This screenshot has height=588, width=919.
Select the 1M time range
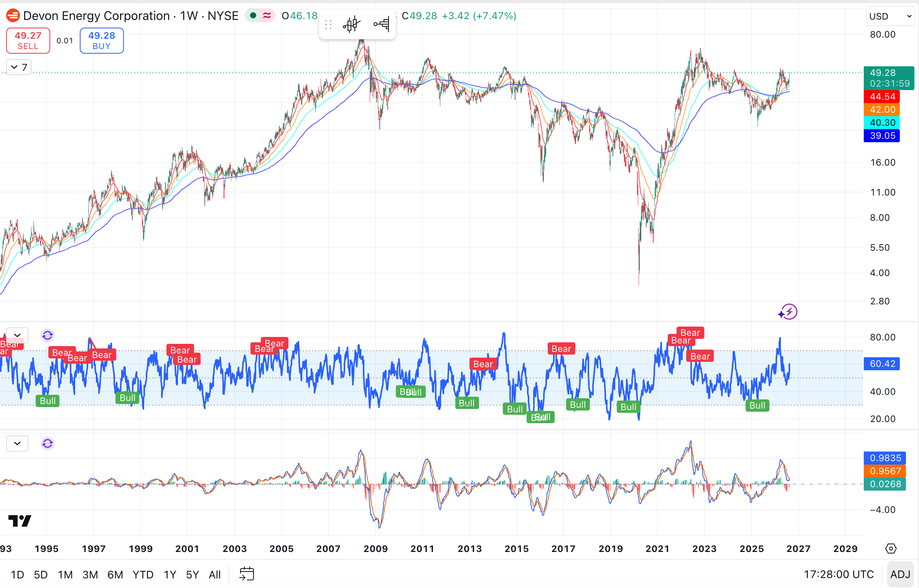click(65, 575)
